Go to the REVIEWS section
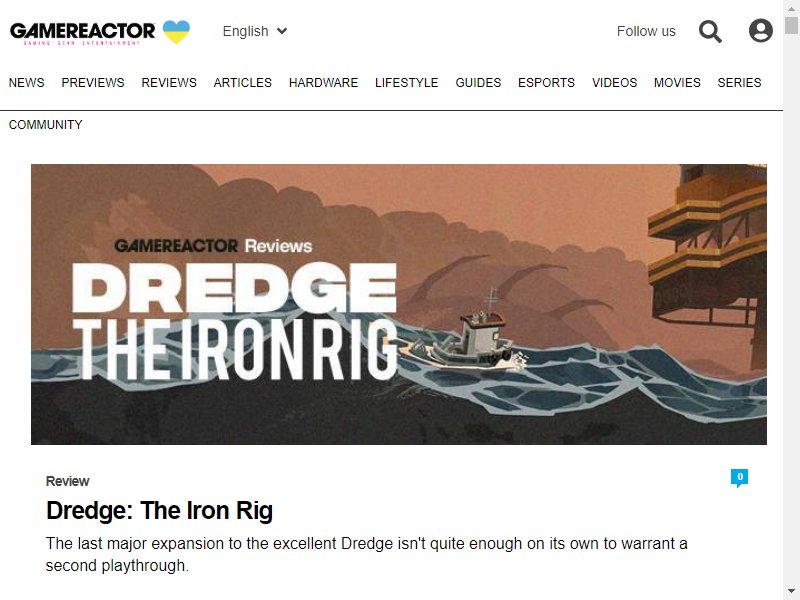Viewport: 800px width, 600px height. [x=169, y=83]
